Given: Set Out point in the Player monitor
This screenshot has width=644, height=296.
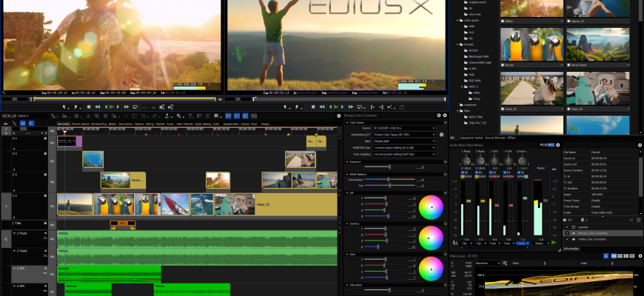Looking at the screenshot, I should click(x=76, y=107).
